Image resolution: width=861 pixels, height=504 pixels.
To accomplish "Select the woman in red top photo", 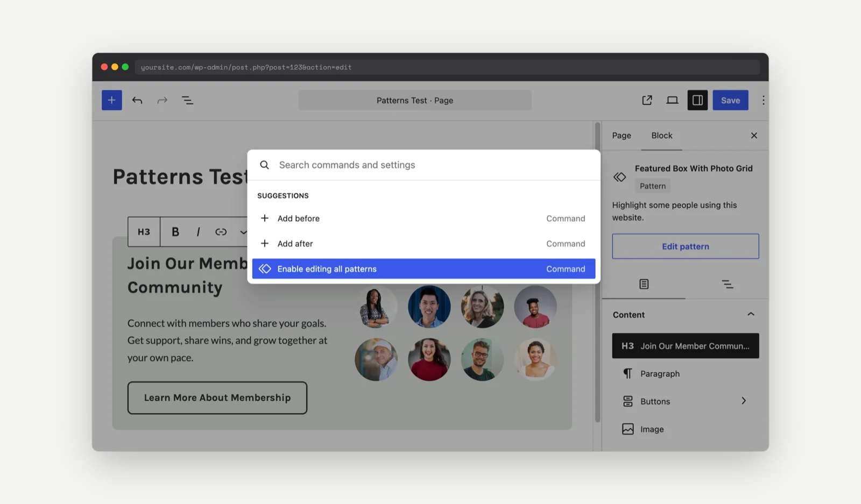I will 429,359.
